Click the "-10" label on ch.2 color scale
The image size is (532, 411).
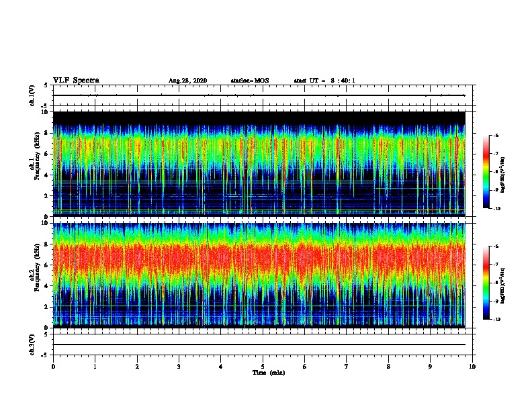(x=496, y=320)
